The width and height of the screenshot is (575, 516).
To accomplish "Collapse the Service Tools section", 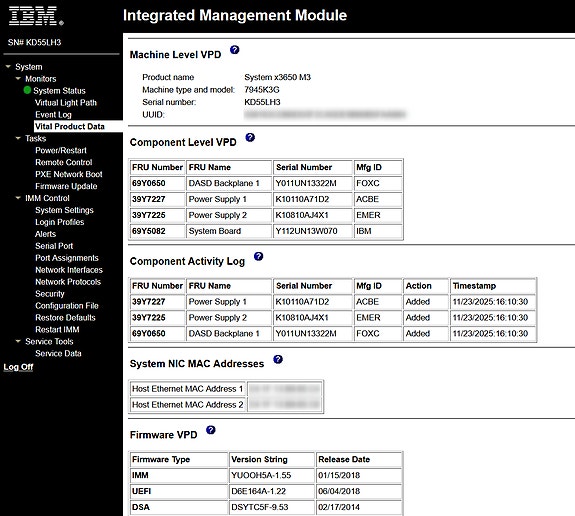I will tap(18, 341).
